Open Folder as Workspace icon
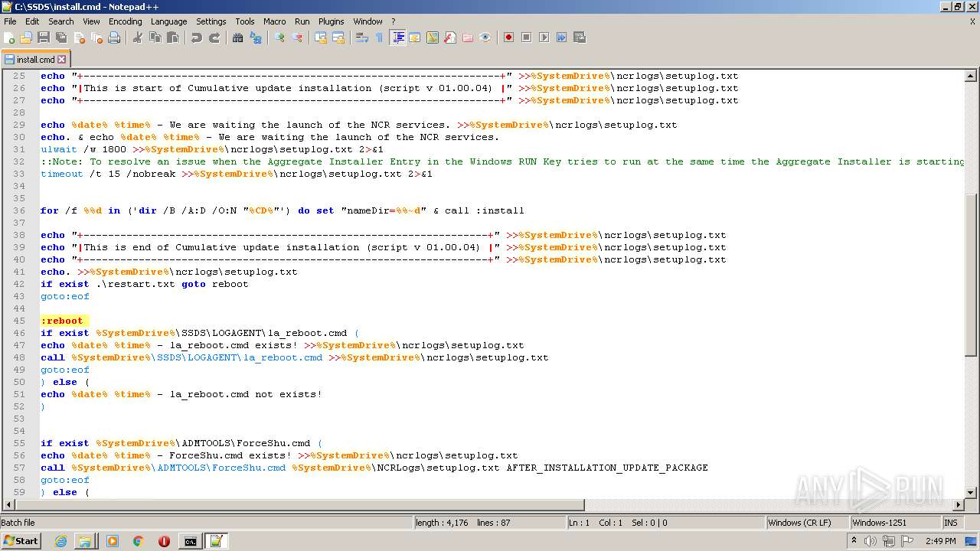 point(468,37)
